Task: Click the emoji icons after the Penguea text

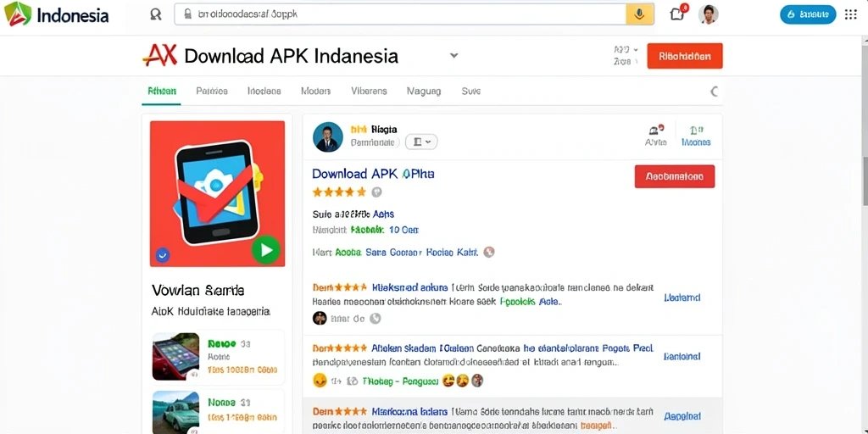Action: point(463,381)
